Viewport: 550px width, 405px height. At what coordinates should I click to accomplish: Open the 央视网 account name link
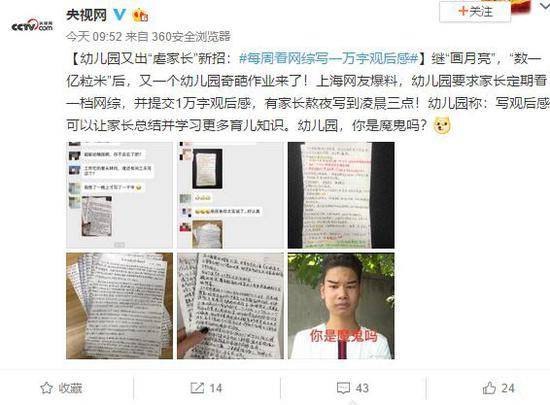[x=86, y=15]
